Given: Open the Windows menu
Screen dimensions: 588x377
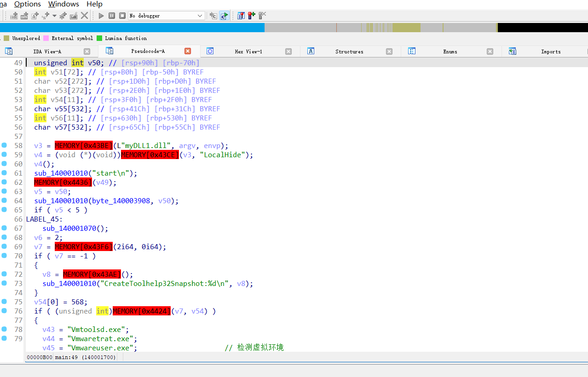Looking at the screenshot, I should [63, 4].
